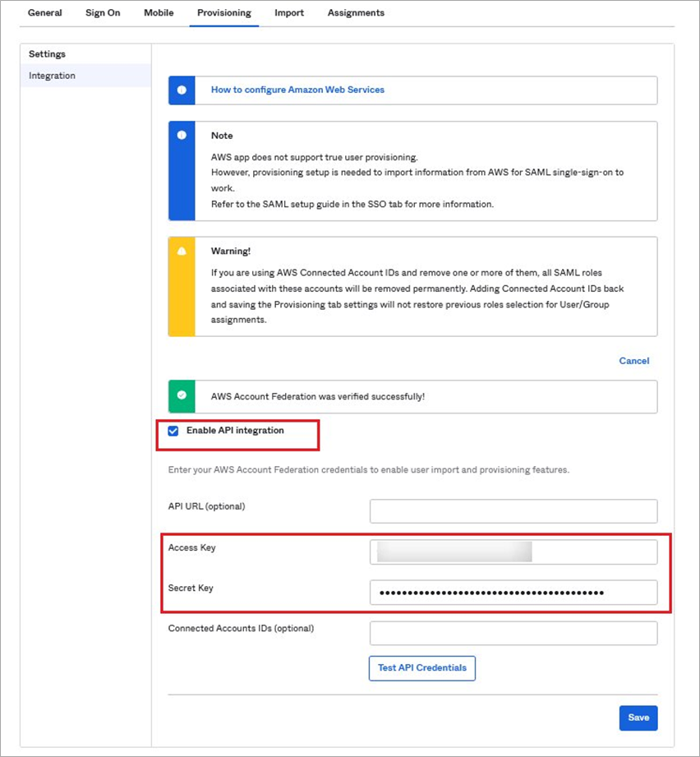Click the Enter your AWS credentials instruction text

coord(369,470)
